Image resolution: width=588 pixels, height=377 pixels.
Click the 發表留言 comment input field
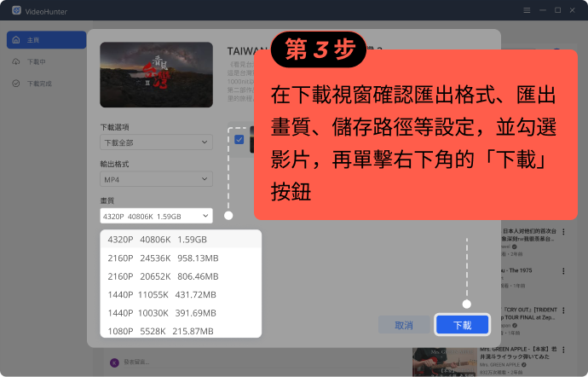(137, 362)
